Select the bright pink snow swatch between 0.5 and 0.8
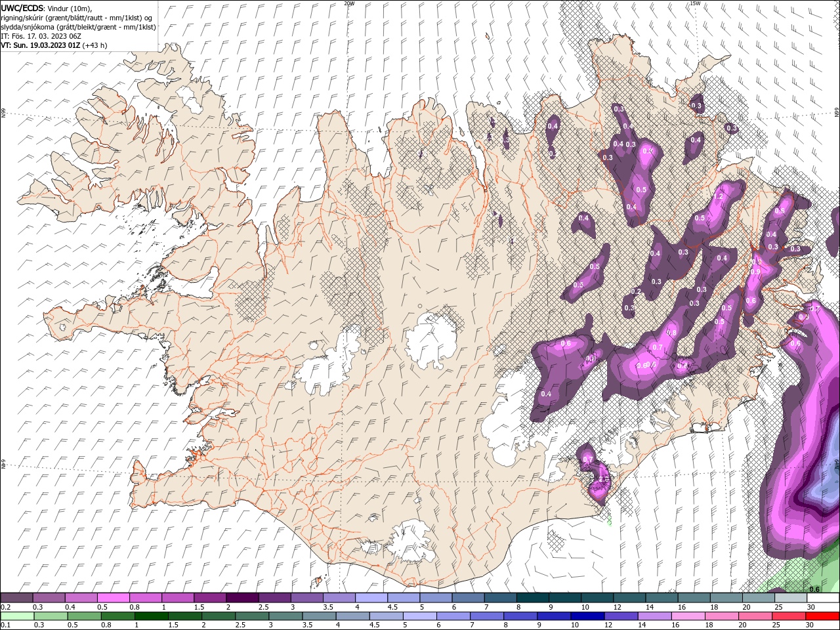840x630 pixels. [113, 598]
